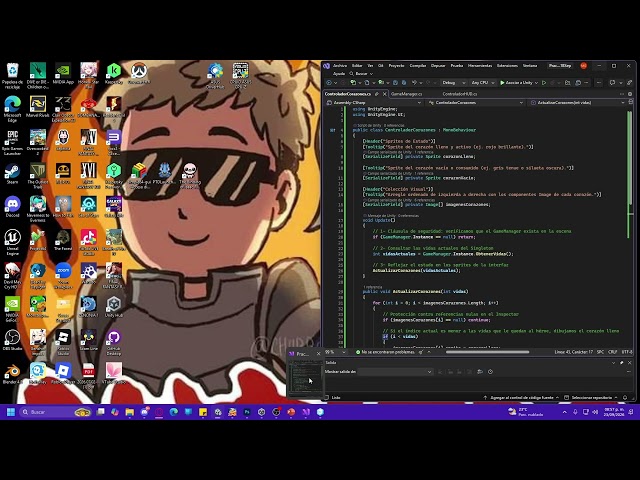The image size is (640, 480).
Task: Open File Explorer from the taskbar
Action: (129, 412)
